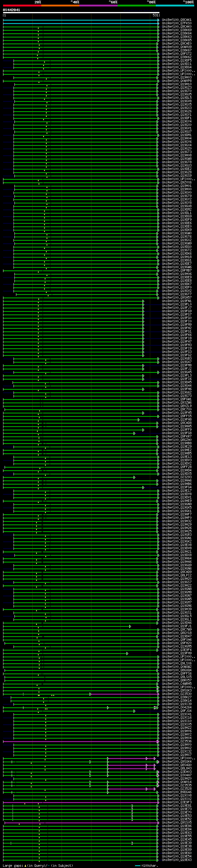
Task: Select hit label UniRef100_Q19FK6
Action: pos(177,335)
